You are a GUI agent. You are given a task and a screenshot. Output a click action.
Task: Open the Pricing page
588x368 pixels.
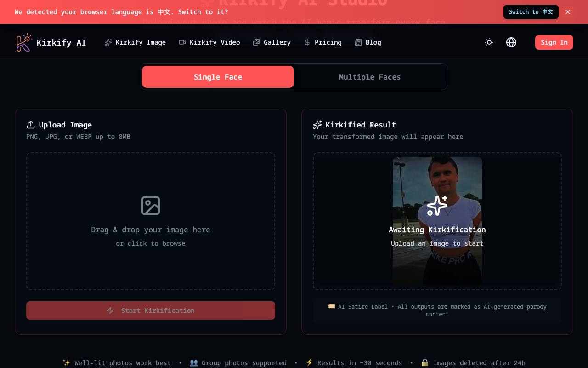coord(323,42)
